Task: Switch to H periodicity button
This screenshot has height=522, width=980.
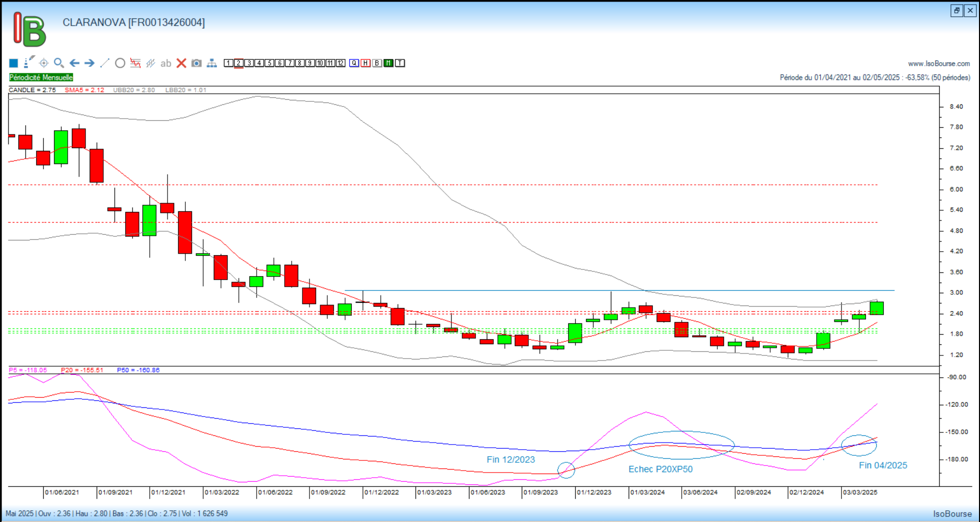Action: [x=366, y=63]
